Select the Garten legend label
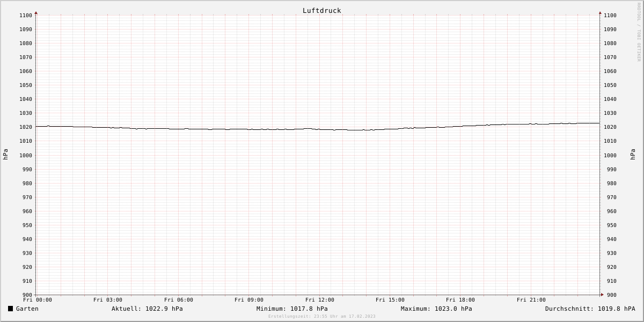Screen dimensions: 644x322 pyautogui.click(x=27, y=309)
